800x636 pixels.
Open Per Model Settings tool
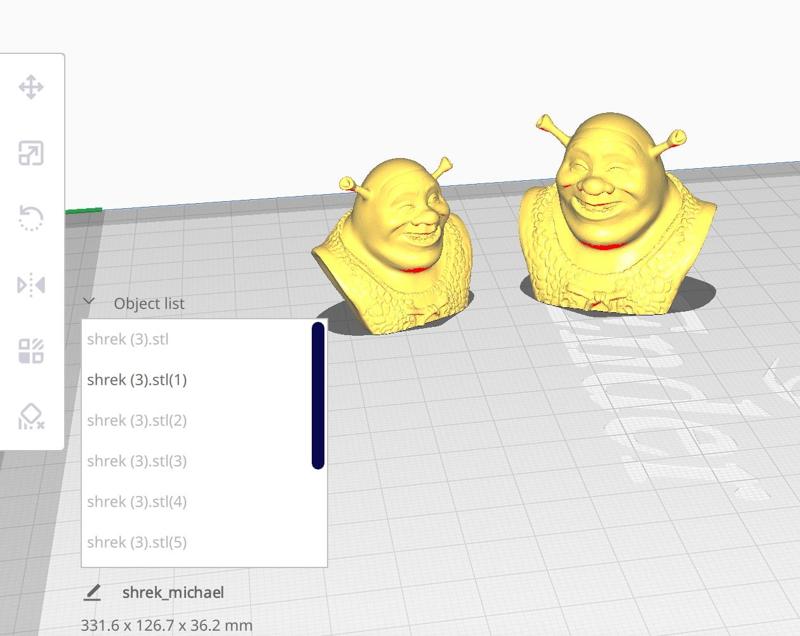(31, 351)
